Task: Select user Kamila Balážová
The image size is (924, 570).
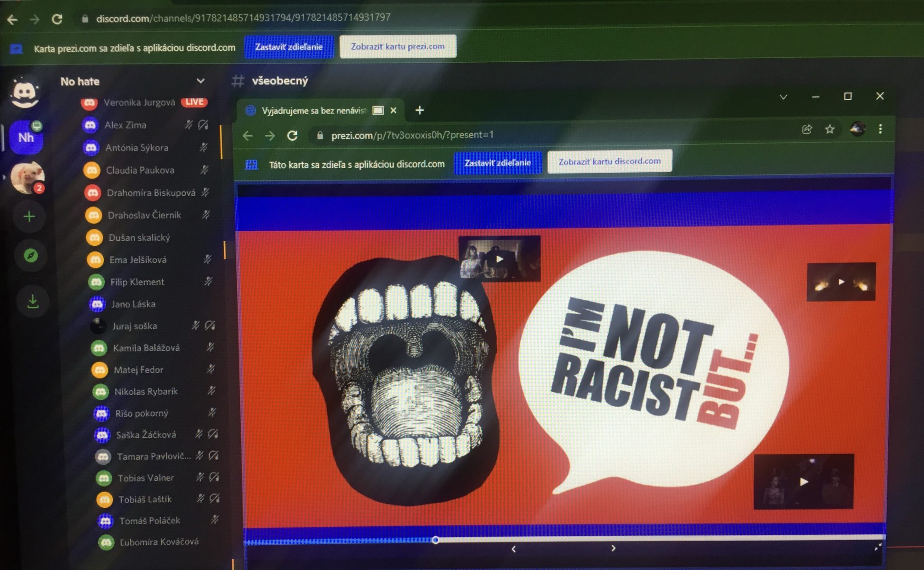Action: [146, 348]
